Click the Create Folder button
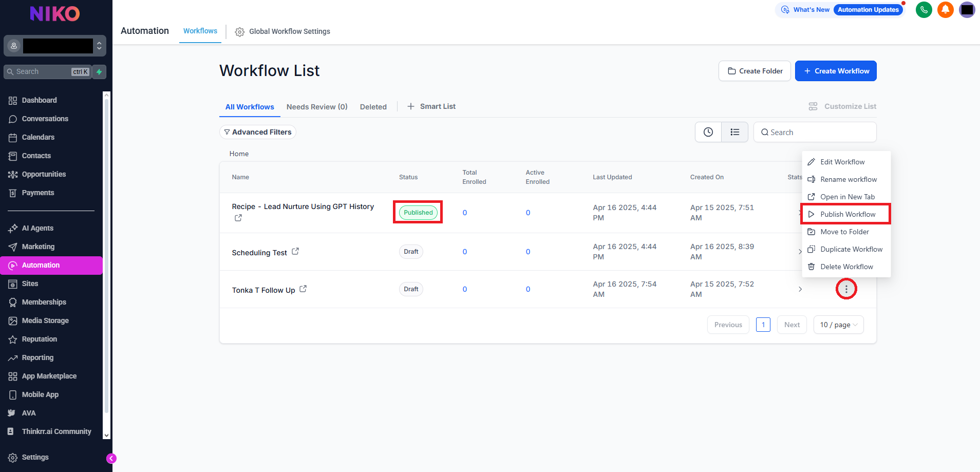 click(755, 71)
